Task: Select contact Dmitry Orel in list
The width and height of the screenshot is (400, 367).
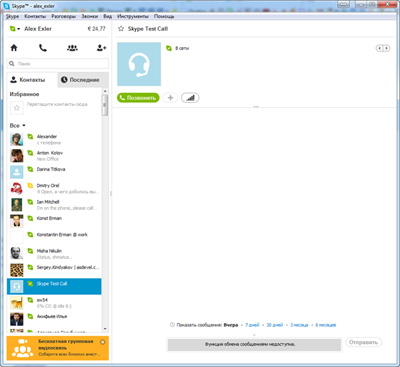Action: click(x=54, y=189)
